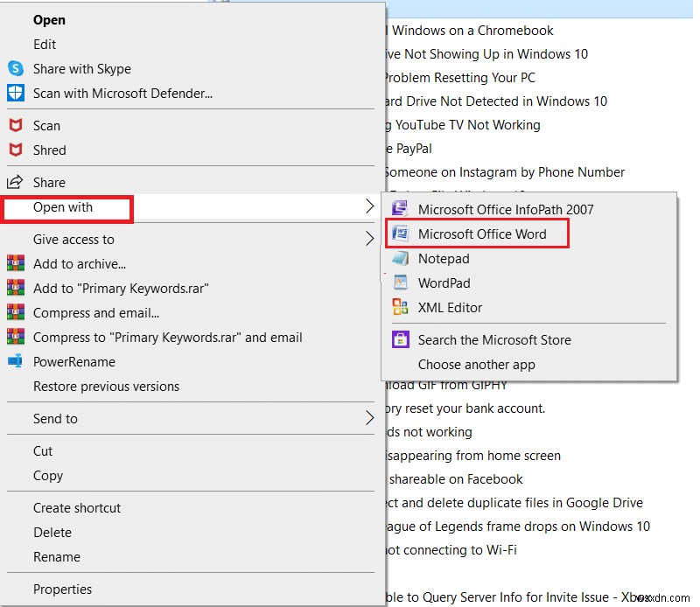
Task: Select Add to "Primary Keywords.rar"
Action: pos(192,289)
